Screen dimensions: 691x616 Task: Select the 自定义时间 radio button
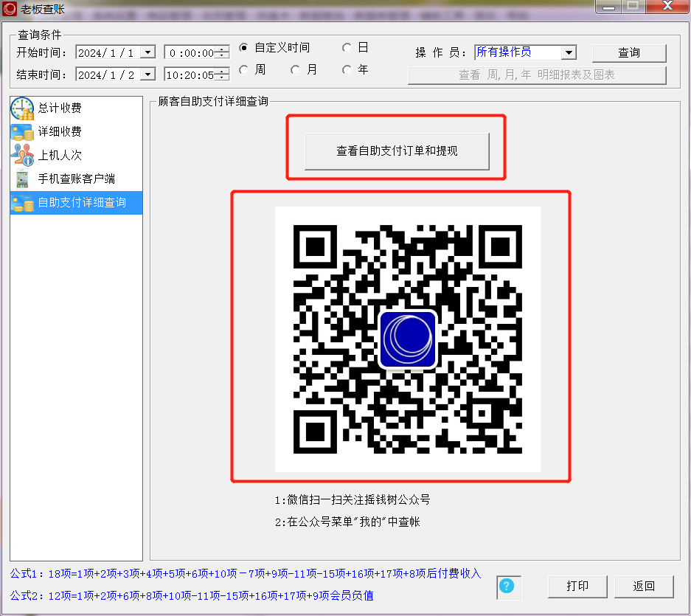(243, 47)
